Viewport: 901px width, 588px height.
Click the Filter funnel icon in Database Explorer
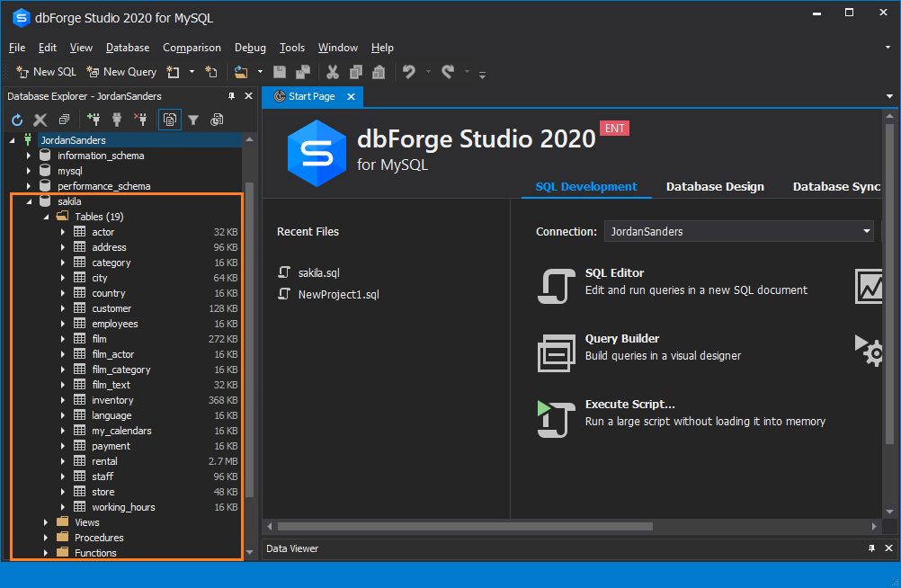pyautogui.click(x=193, y=120)
